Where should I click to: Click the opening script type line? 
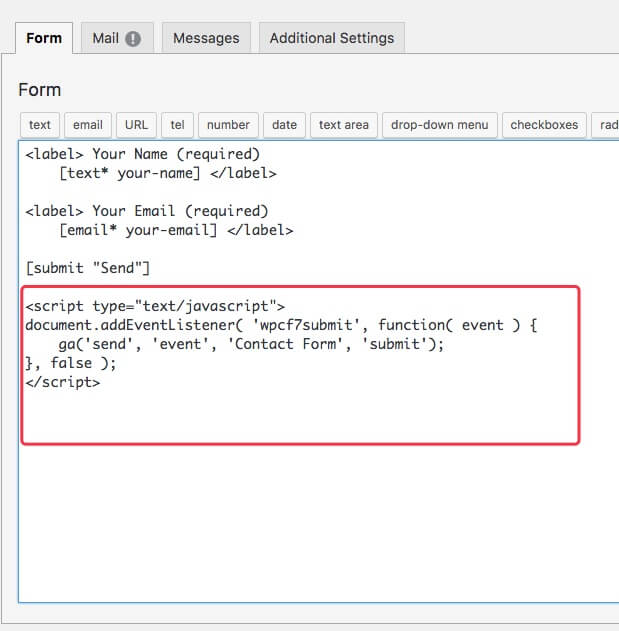coord(156,306)
